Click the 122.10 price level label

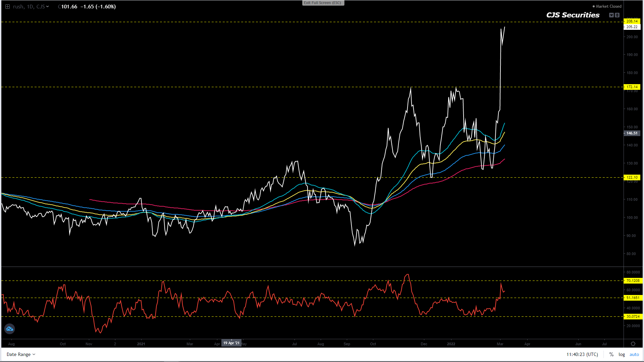[x=632, y=177]
